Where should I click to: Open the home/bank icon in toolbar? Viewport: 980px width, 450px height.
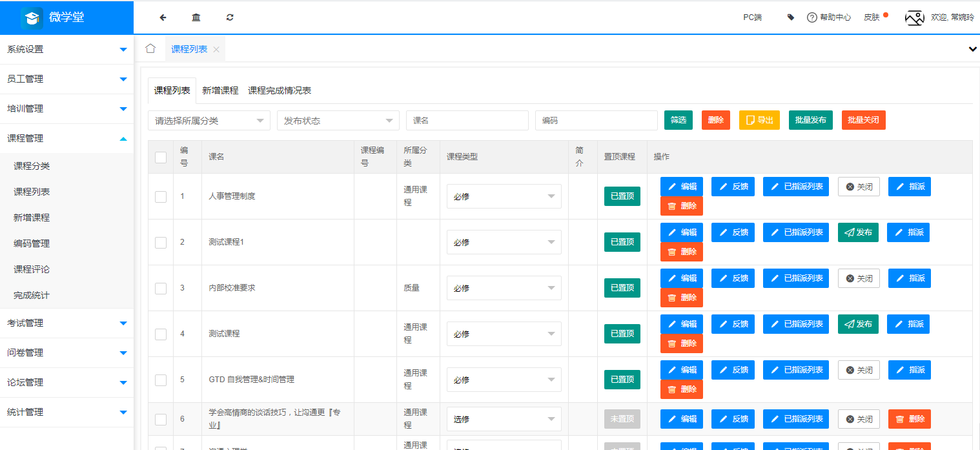[x=196, y=17]
